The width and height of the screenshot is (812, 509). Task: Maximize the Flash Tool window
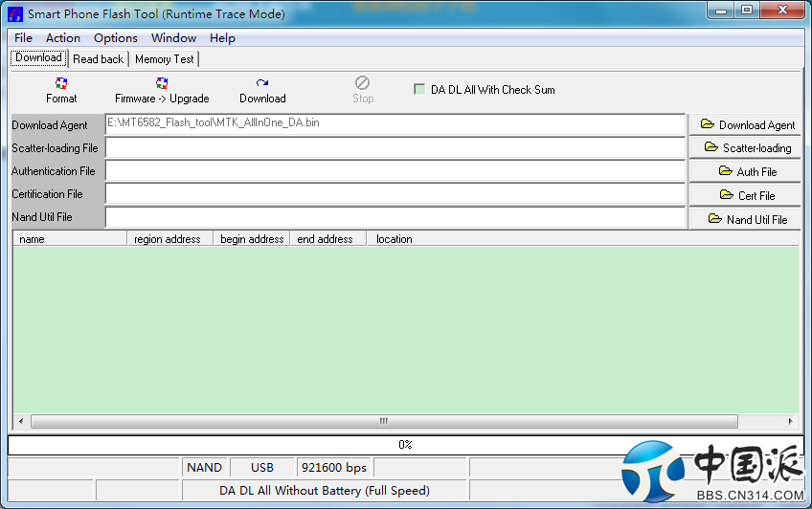pyautogui.click(x=746, y=11)
